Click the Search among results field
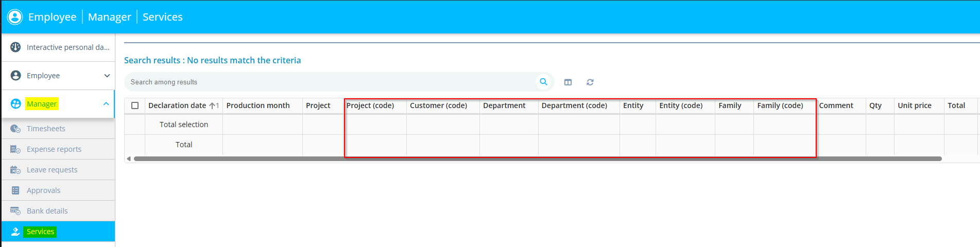Screen dimensions: 980x247 pyautogui.click(x=330, y=82)
